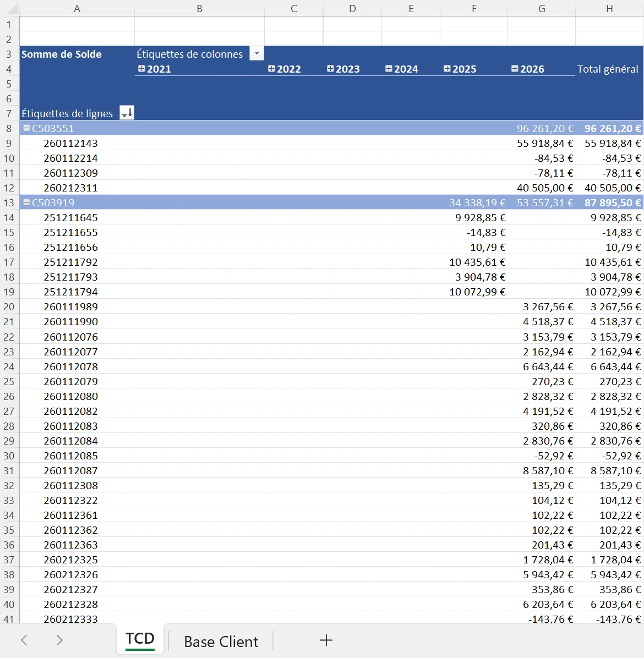Click 53 557,31 € subtotal for 2026
The height and width of the screenshot is (658, 644).
point(545,202)
